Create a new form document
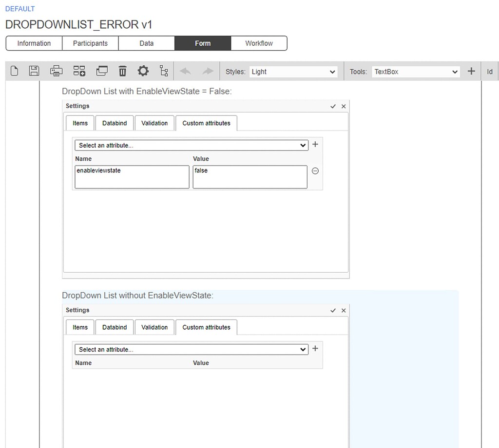499x448 pixels. pyautogui.click(x=14, y=71)
